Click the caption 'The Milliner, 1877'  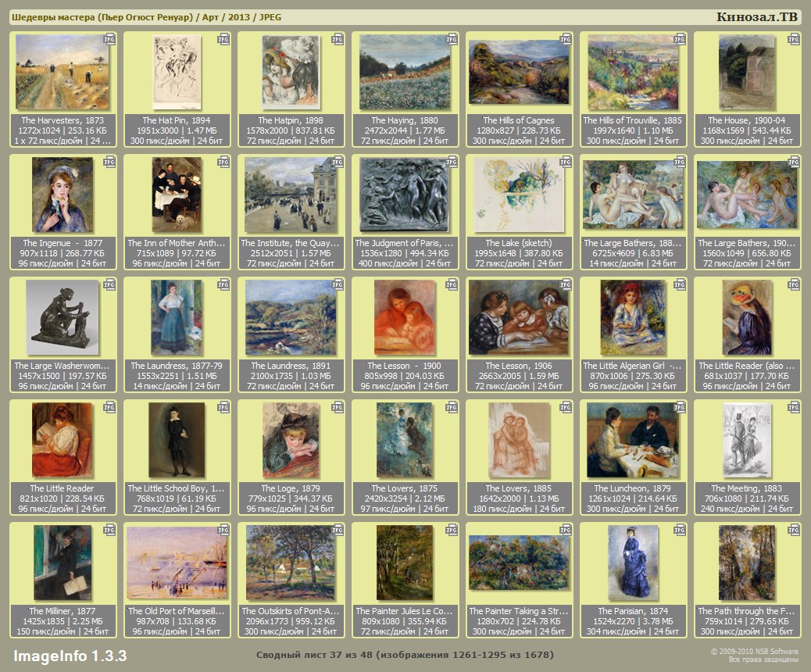point(62,611)
